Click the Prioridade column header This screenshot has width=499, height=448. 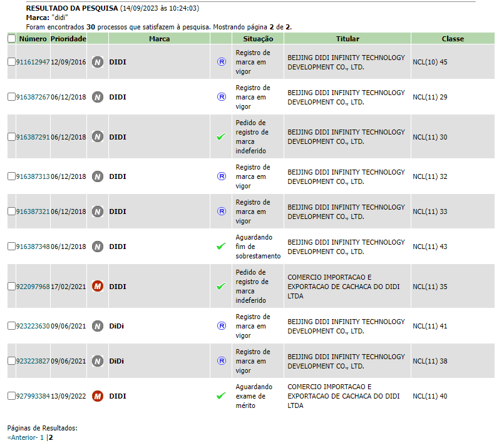[x=68, y=39]
